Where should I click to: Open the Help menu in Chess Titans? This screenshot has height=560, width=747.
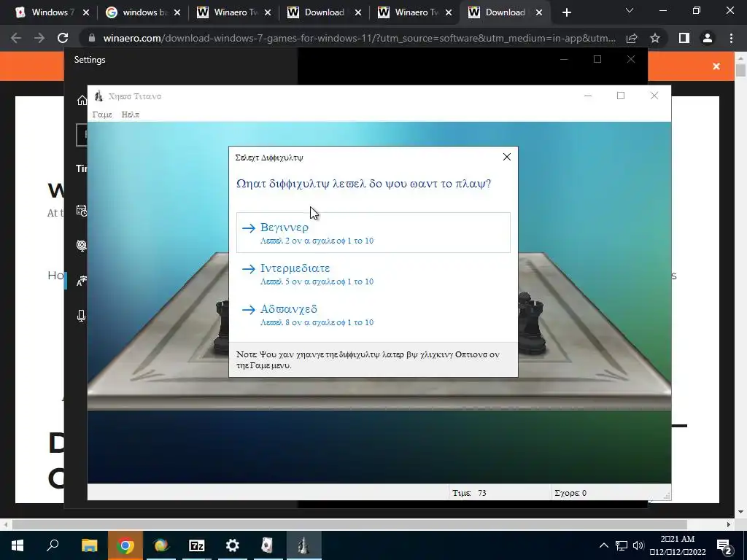(x=130, y=114)
